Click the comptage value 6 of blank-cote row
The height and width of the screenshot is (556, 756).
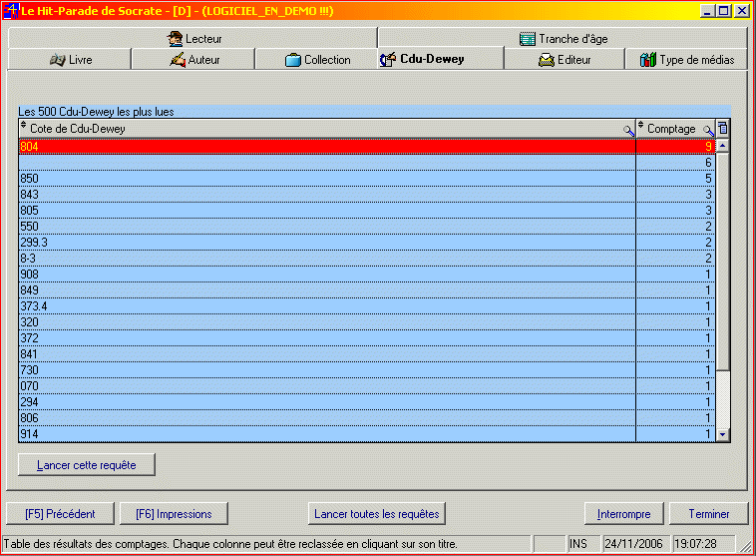click(708, 163)
